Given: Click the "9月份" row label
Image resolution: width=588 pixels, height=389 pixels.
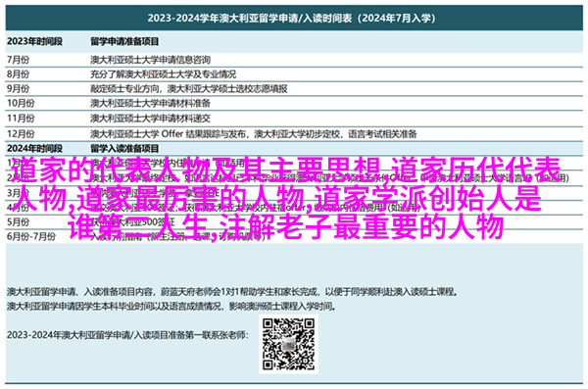Looking at the screenshot, I should pyautogui.click(x=18, y=88).
